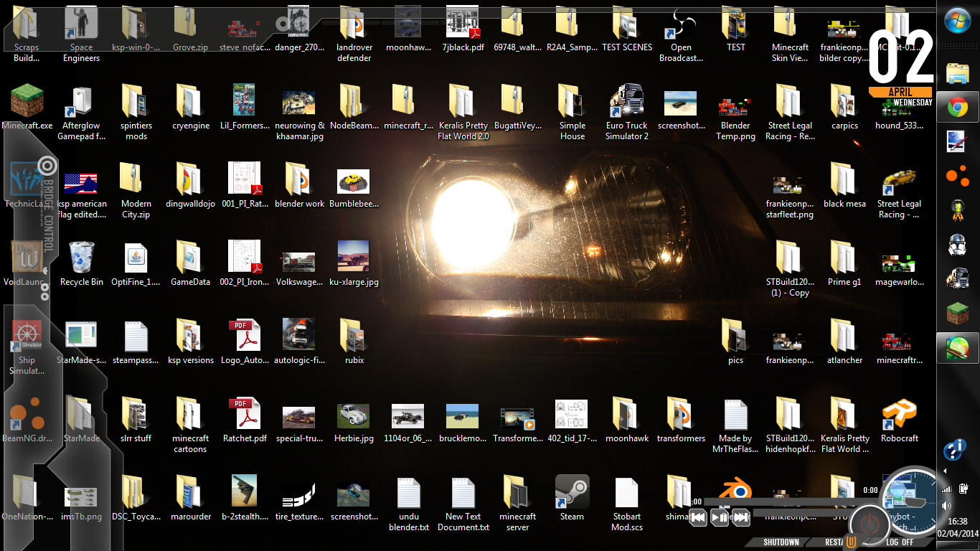Open undu blender.txt file

(x=408, y=504)
